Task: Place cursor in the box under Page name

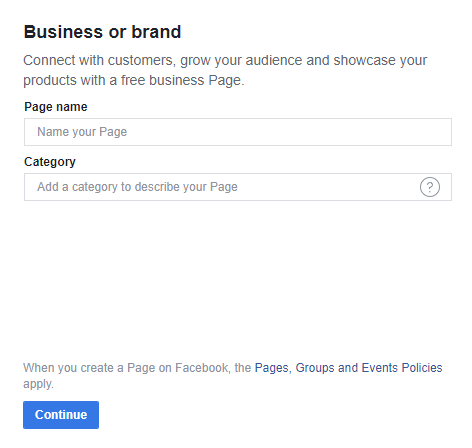Action: (x=238, y=132)
